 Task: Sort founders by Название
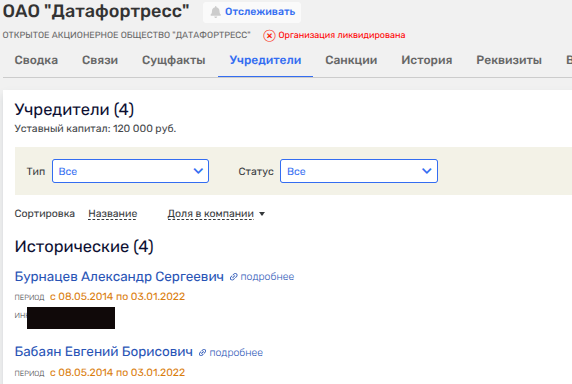pos(113,214)
